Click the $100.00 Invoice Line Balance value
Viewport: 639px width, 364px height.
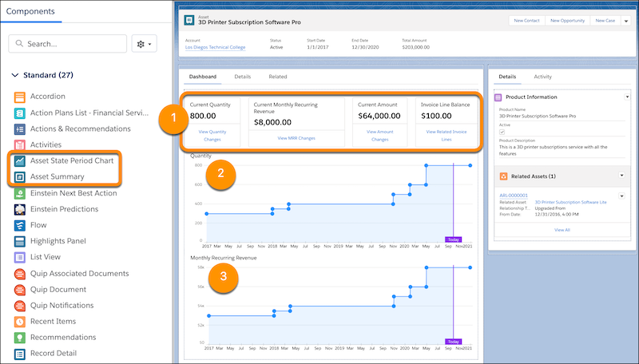pyautogui.click(x=436, y=116)
